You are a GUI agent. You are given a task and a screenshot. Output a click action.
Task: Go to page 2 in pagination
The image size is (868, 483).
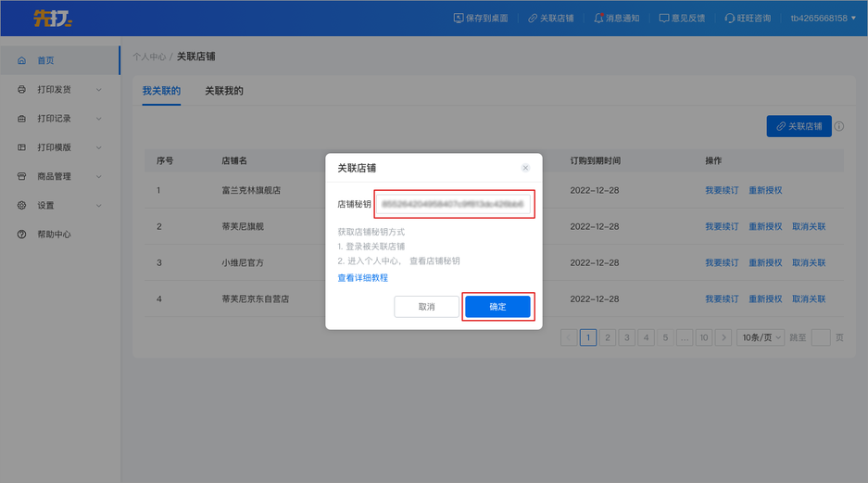[x=608, y=337]
